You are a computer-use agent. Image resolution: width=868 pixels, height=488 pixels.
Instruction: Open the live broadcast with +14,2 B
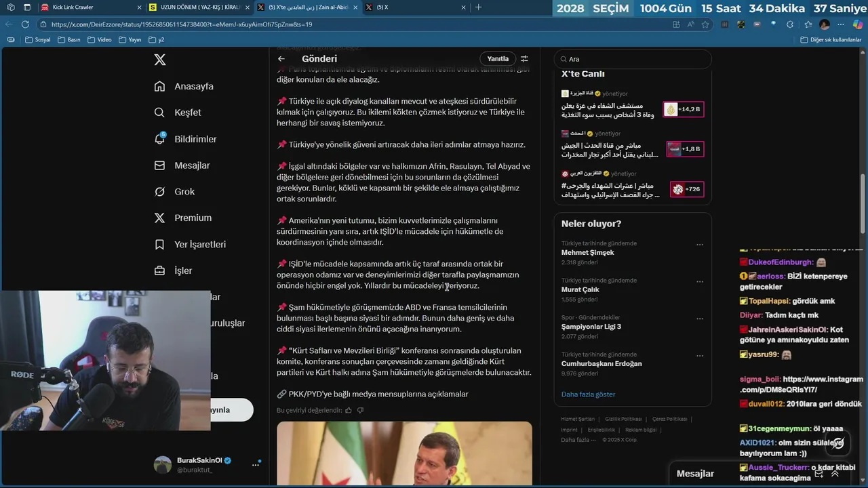click(633, 104)
